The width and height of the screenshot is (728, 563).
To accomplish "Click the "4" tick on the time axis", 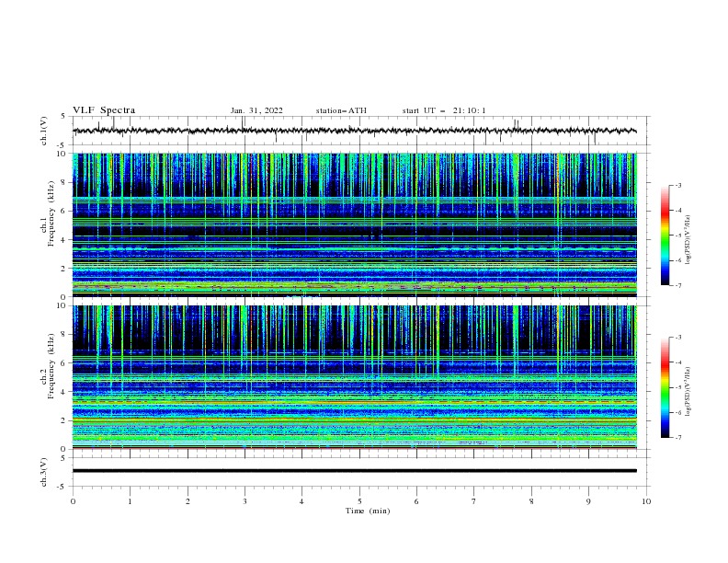I will (302, 501).
